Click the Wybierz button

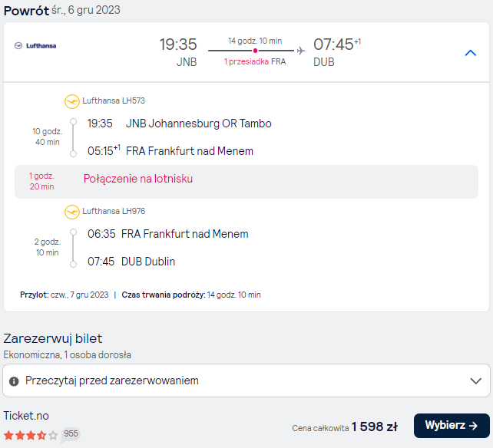coord(452,426)
